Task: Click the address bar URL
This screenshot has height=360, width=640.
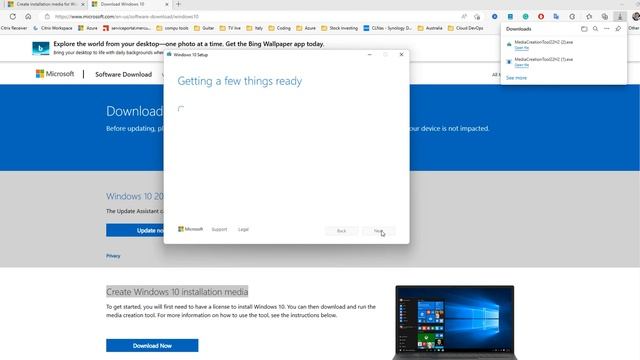Action: 127,17
